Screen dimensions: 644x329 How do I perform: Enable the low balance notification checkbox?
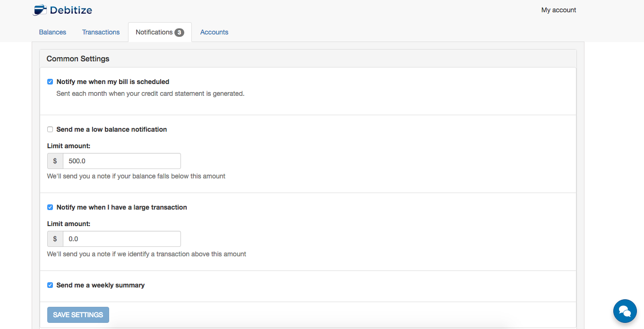[50, 129]
